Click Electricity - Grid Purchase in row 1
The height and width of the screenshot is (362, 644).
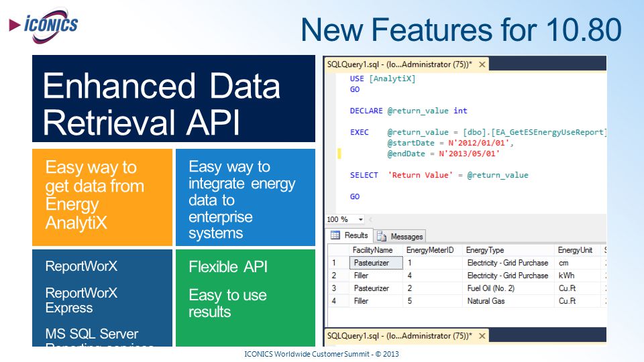pyautogui.click(x=508, y=263)
